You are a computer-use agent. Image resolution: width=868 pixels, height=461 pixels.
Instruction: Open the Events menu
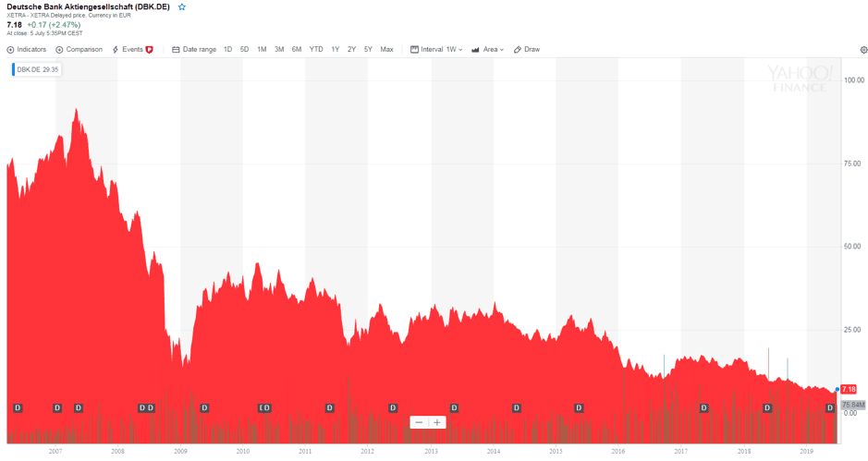pyautogui.click(x=128, y=49)
